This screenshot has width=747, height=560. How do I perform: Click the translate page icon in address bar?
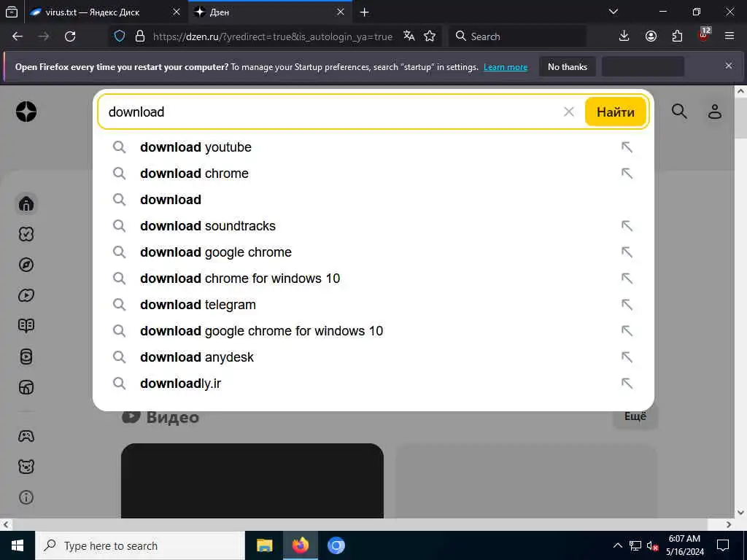[409, 36]
